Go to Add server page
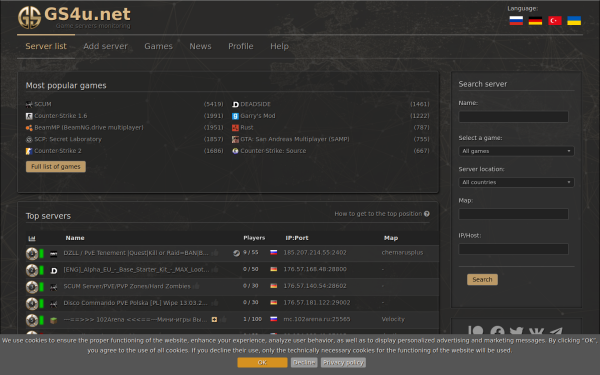This screenshot has width=600, height=375. pyautogui.click(x=105, y=46)
